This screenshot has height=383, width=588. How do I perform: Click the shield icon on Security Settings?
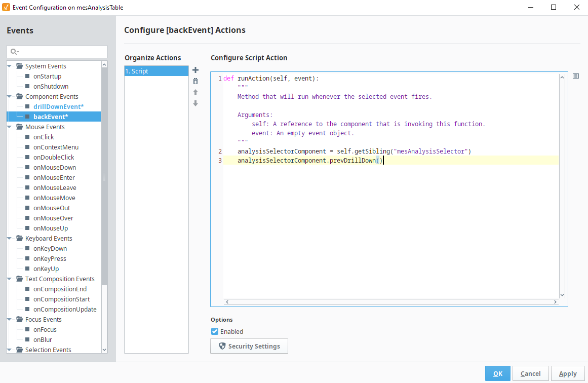pyautogui.click(x=222, y=346)
